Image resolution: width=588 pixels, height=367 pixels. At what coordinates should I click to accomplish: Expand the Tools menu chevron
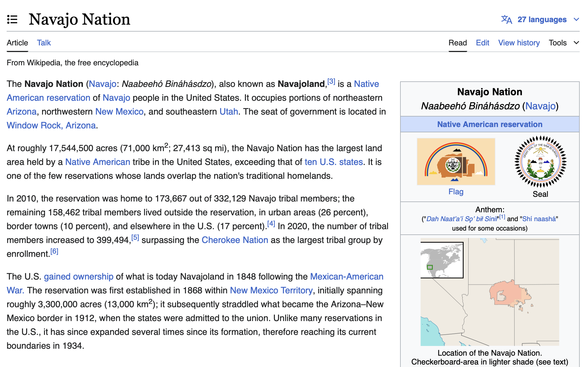(x=576, y=43)
